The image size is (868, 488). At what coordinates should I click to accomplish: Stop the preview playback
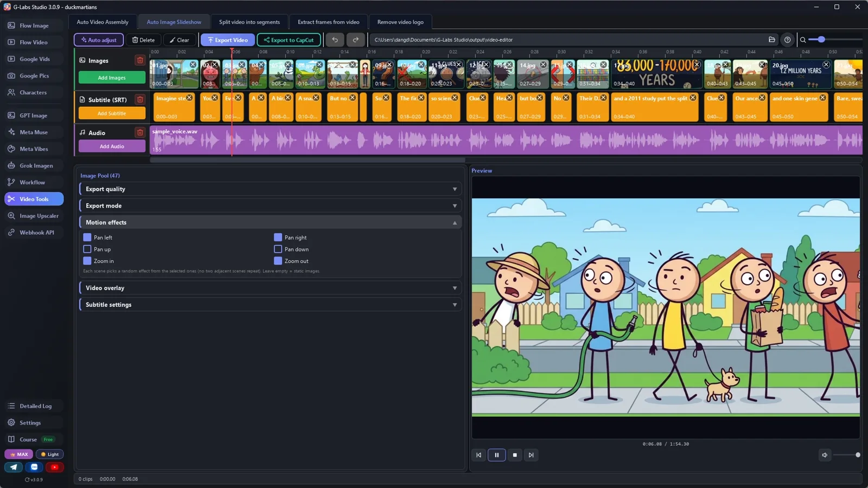coord(515,455)
